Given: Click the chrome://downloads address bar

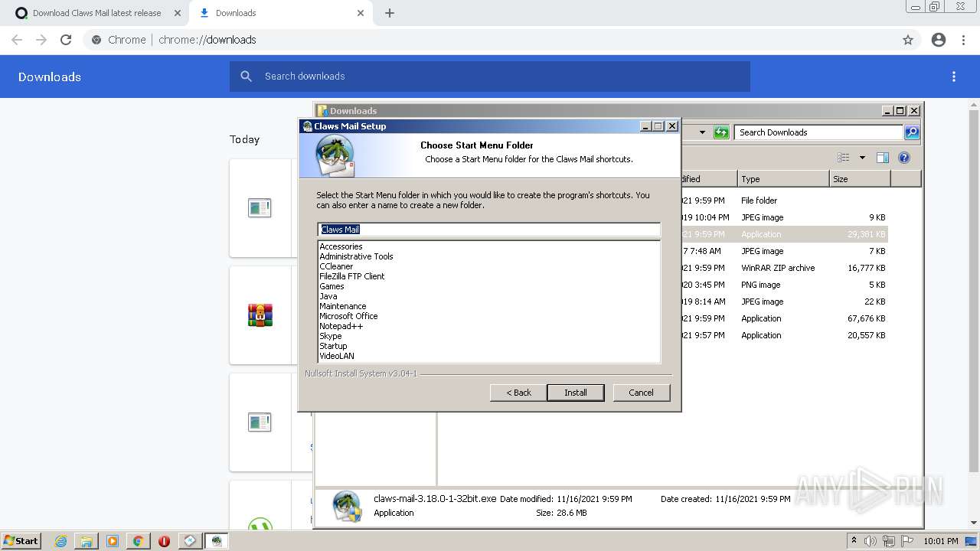Looking at the screenshot, I should pyautogui.click(x=490, y=40).
